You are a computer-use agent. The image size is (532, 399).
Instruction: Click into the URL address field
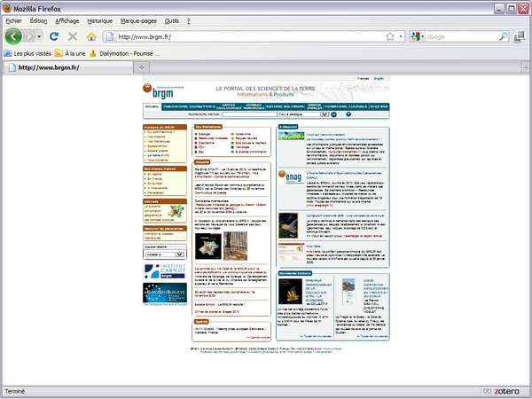pyautogui.click(x=248, y=37)
